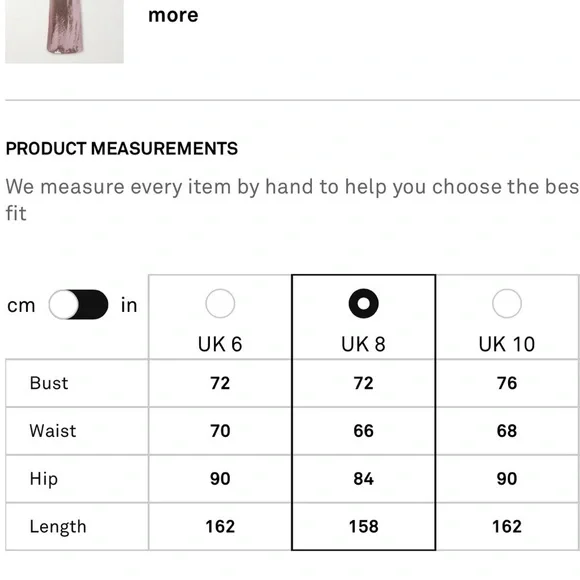The height and width of the screenshot is (580, 580).
Task: Click the 'cm' unit label
Action: (x=21, y=306)
